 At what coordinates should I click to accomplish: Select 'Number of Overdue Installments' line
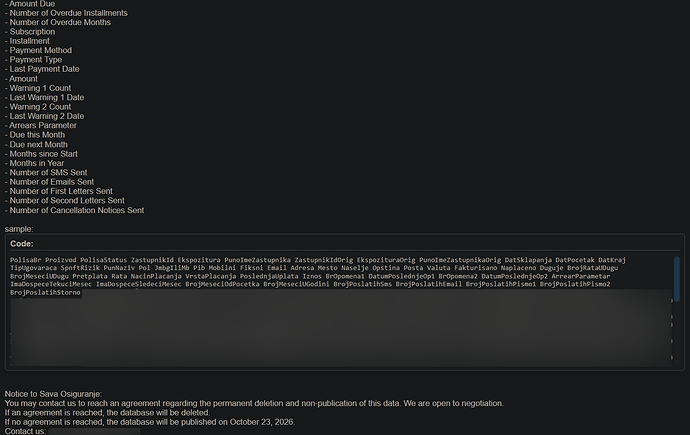click(x=66, y=13)
